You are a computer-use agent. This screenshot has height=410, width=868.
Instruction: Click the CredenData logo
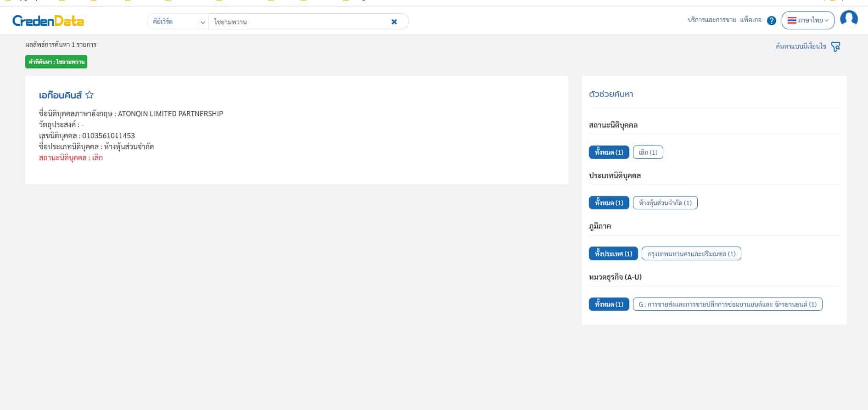(x=48, y=21)
